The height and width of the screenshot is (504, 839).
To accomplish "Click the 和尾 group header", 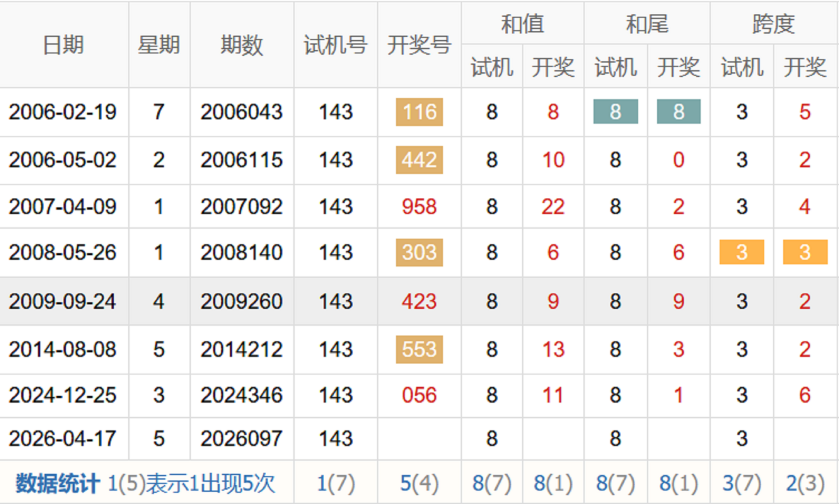I will coord(647,23).
